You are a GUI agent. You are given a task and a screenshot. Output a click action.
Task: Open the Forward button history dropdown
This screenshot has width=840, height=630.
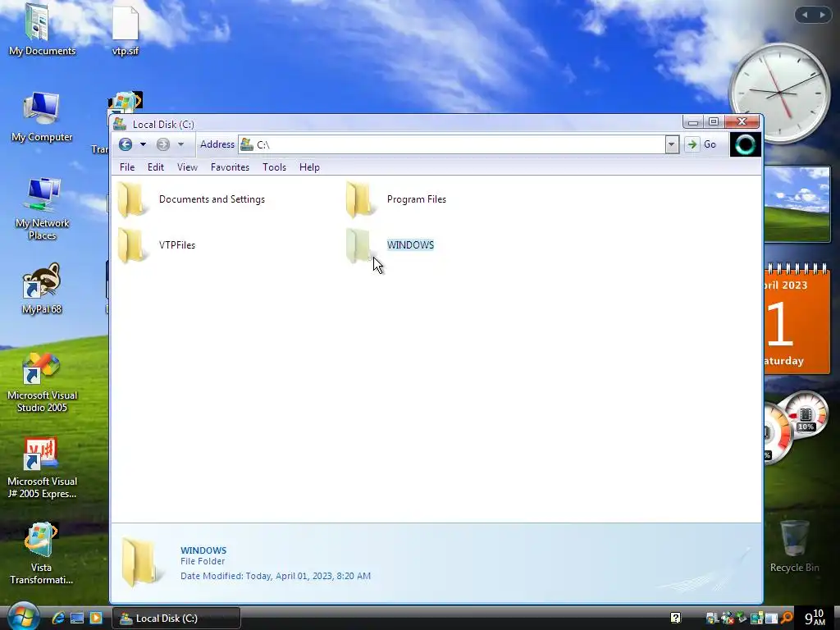tap(180, 144)
